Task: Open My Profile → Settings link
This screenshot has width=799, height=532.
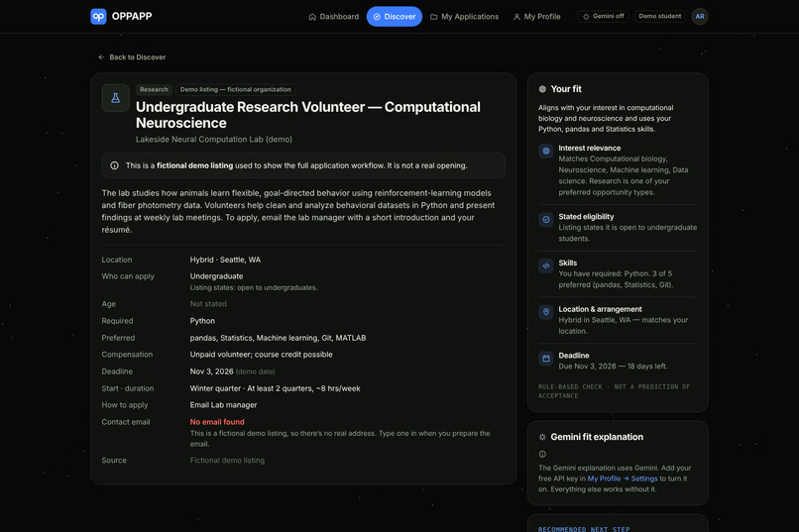Action: click(x=623, y=479)
